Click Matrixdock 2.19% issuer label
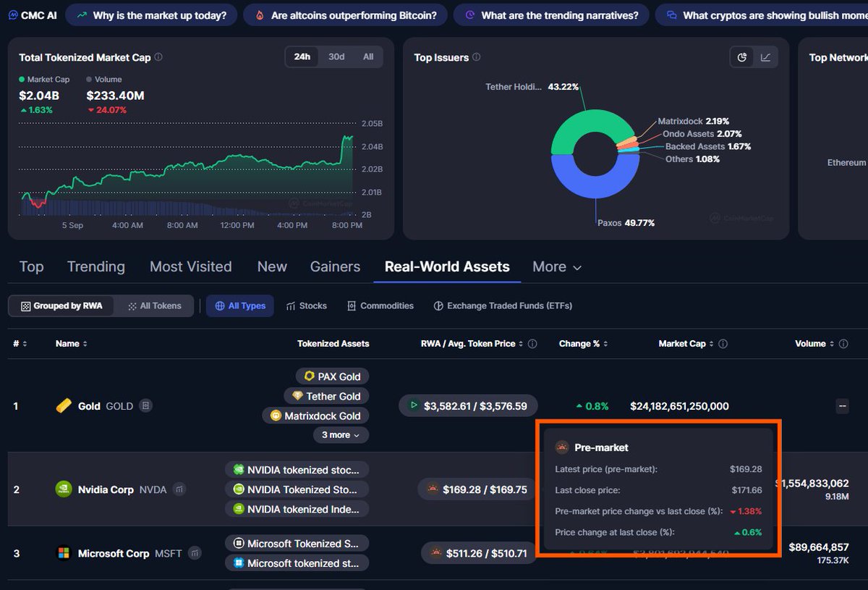Image resolution: width=868 pixels, height=590 pixels. click(693, 122)
